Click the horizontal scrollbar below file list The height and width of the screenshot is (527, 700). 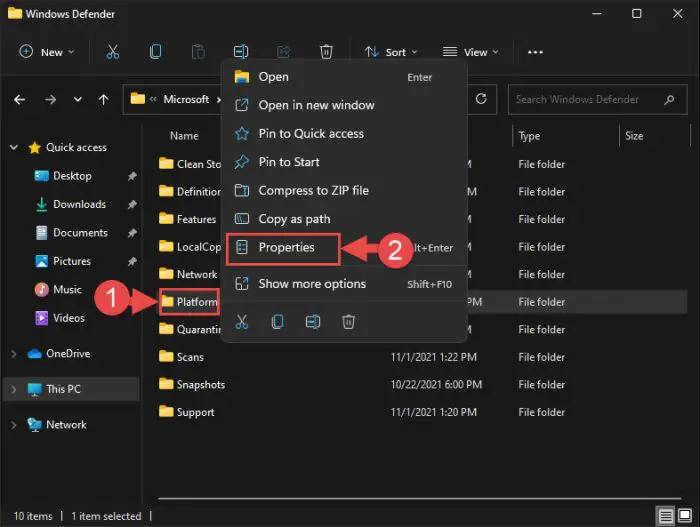tap(419, 498)
